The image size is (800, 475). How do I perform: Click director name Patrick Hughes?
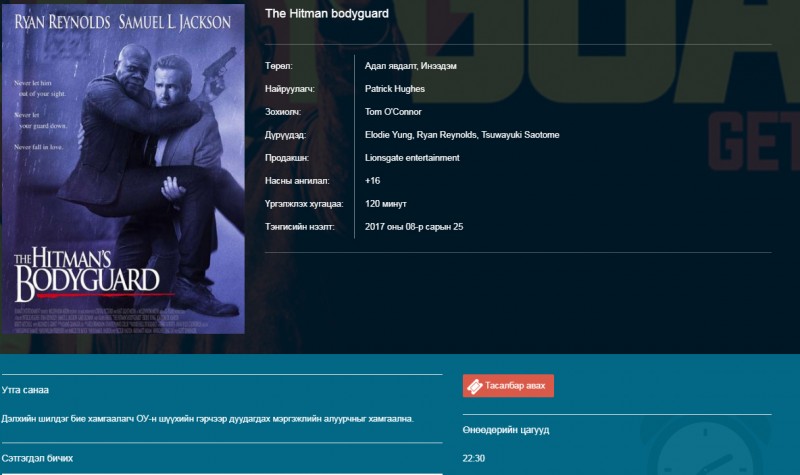pyautogui.click(x=394, y=89)
